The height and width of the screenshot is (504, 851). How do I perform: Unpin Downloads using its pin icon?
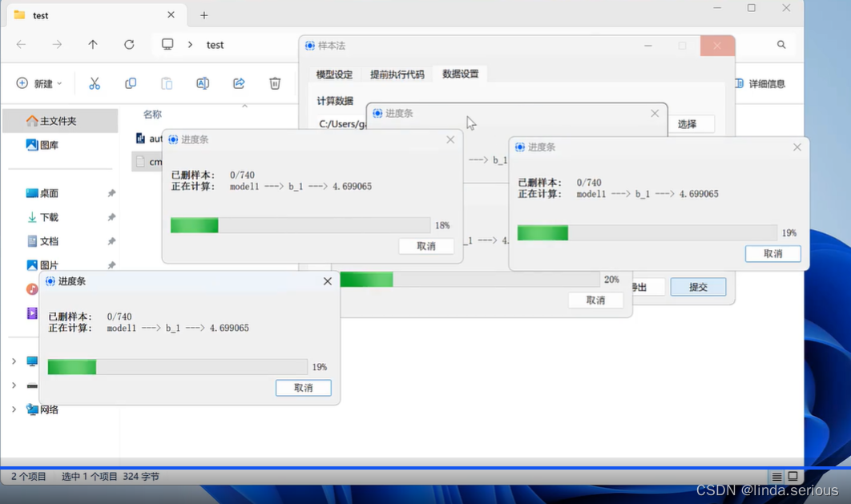click(x=111, y=217)
